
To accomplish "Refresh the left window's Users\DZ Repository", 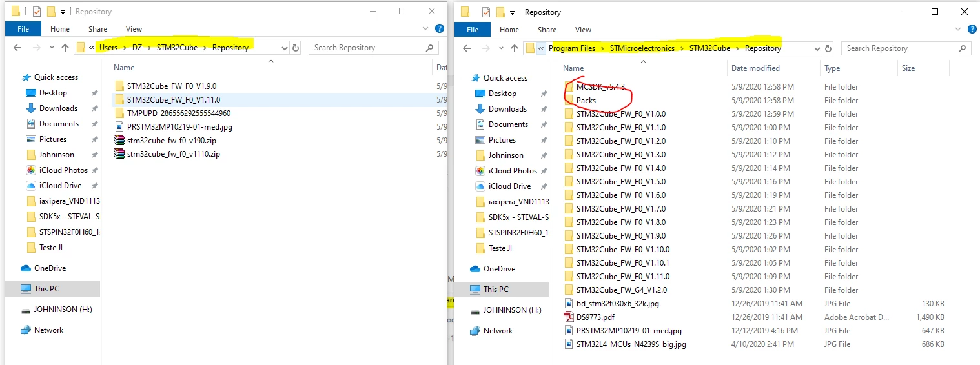I will point(296,48).
